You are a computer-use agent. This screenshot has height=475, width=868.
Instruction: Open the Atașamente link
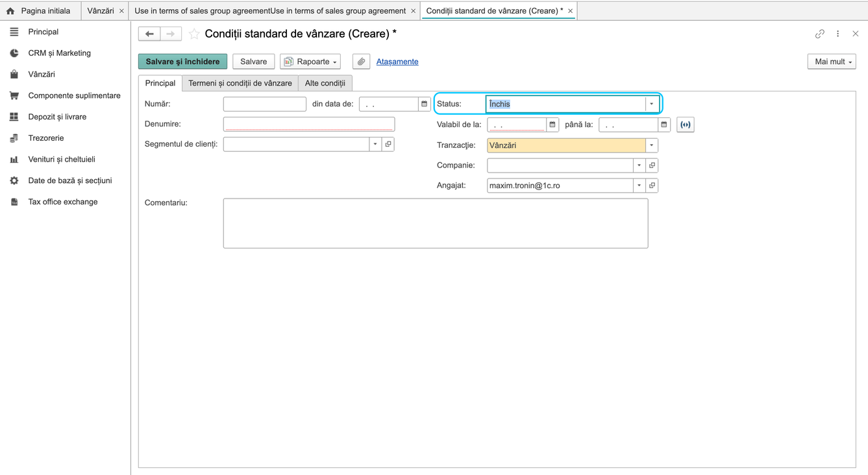click(397, 62)
